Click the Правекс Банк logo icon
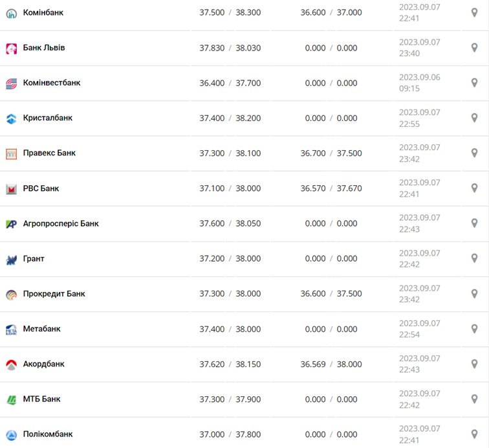This screenshot has height=448, width=489. pyautogui.click(x=11, y=154)
